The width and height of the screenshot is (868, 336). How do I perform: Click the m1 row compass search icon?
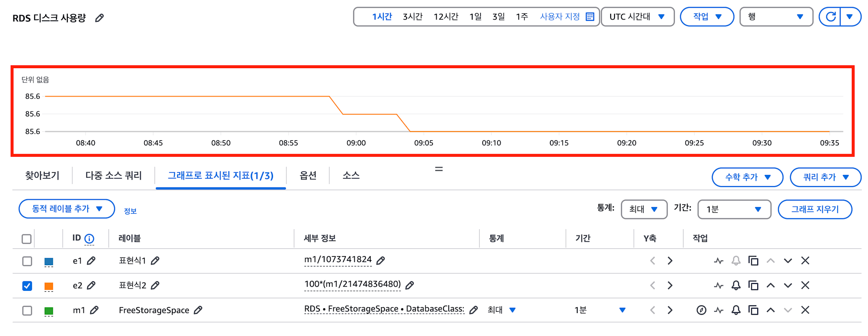click(701, 310)
